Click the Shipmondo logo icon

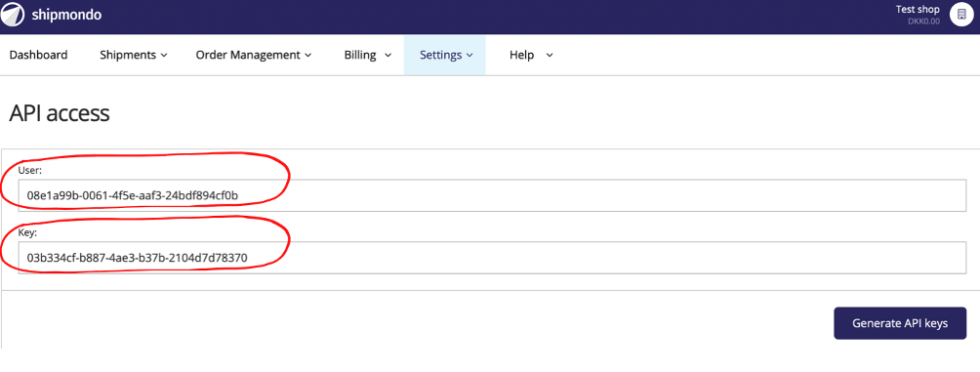[13, 15]
